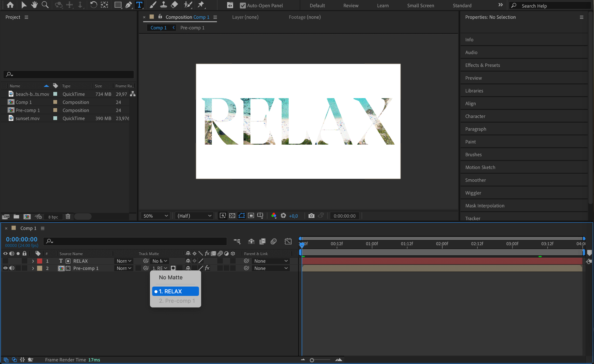The width and height of the screenshot is (594, 364).
Task: Click the Pre-comp 1 breadcrumb in viewer
Action: coord(192,28)
